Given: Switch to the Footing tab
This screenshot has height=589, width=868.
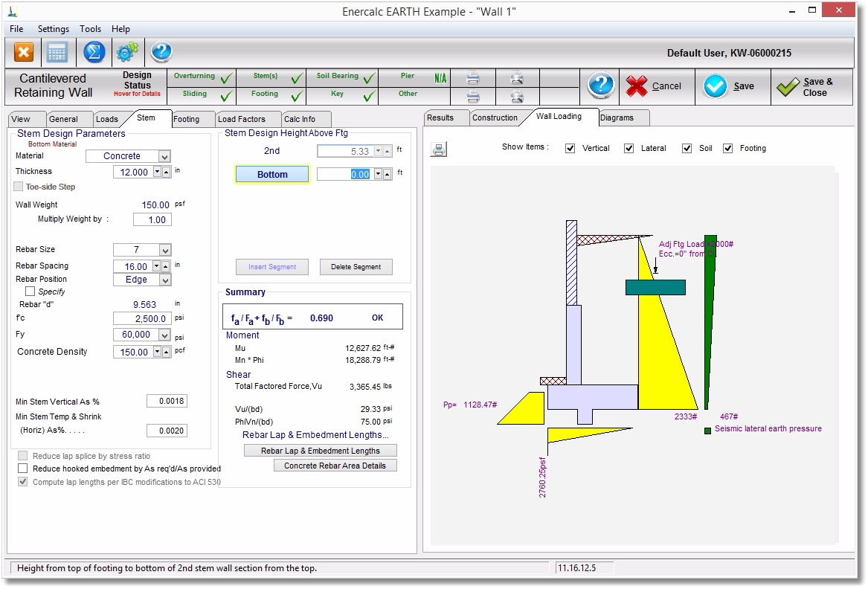Looking at the screenshot, I should (186, 119).
